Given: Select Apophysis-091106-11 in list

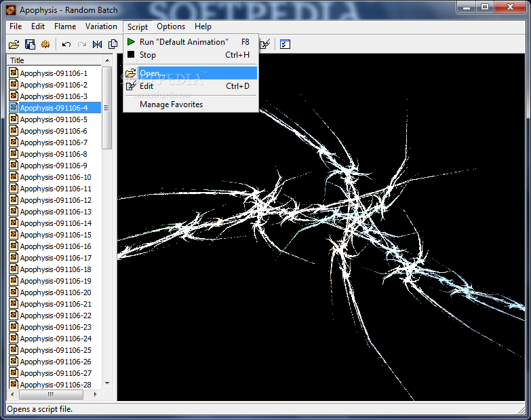Looking at the screenshot, I should tap(56, 189).
